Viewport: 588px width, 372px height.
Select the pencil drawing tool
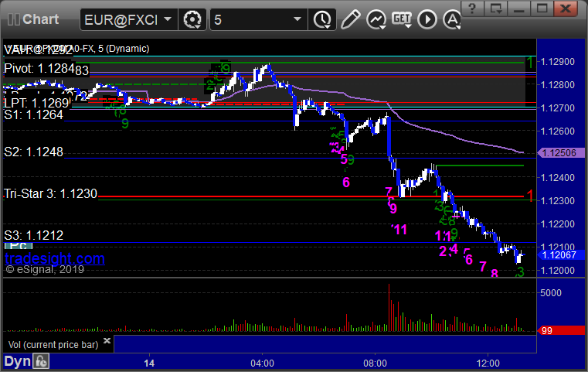(350, 19)
